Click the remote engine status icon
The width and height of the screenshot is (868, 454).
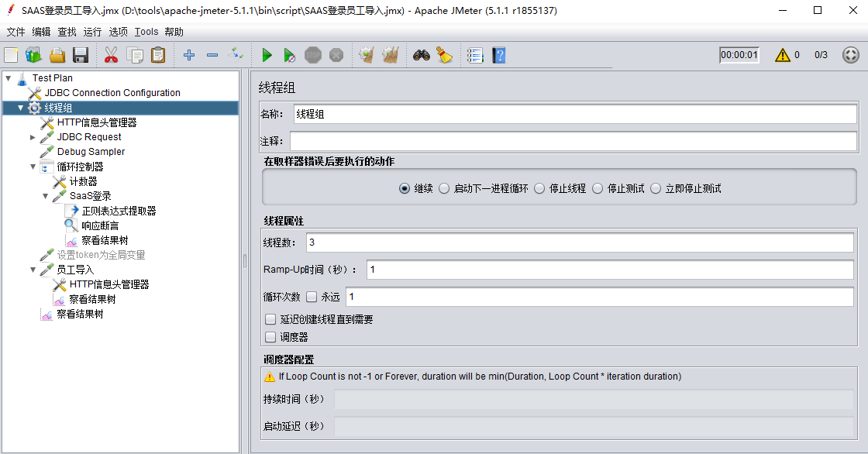(850, 55)
